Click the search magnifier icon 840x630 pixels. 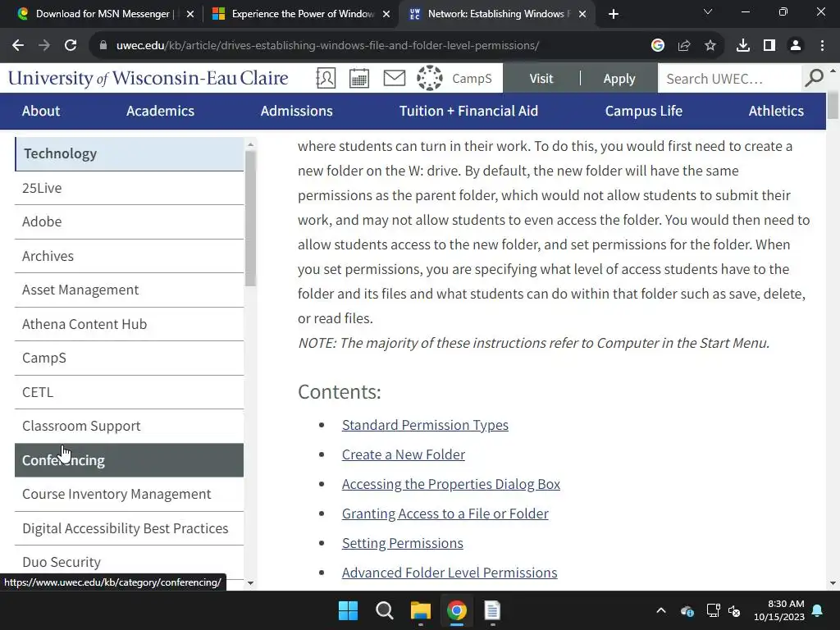click(814, 78)
